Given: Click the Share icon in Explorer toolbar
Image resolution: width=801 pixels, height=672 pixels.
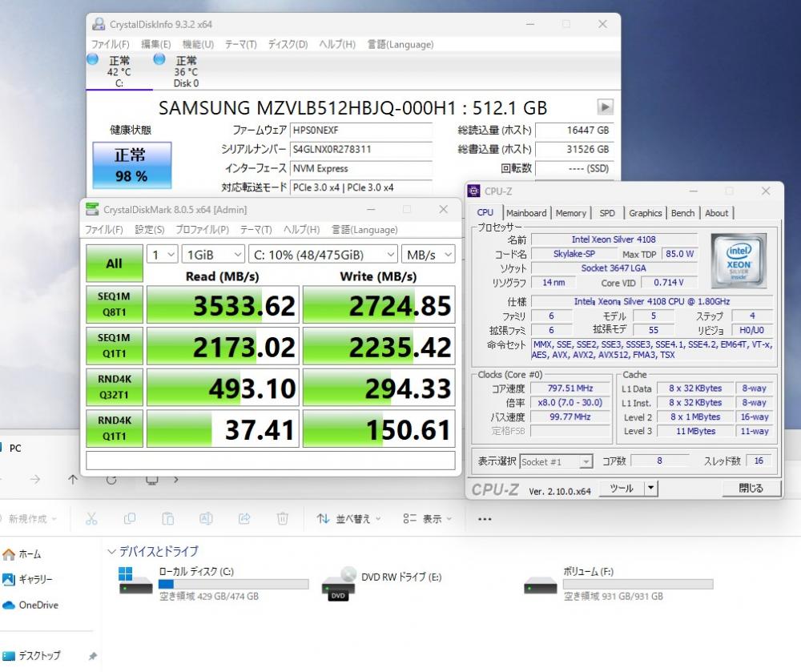Looking at the screenshot, I should (x=244, y=519).
